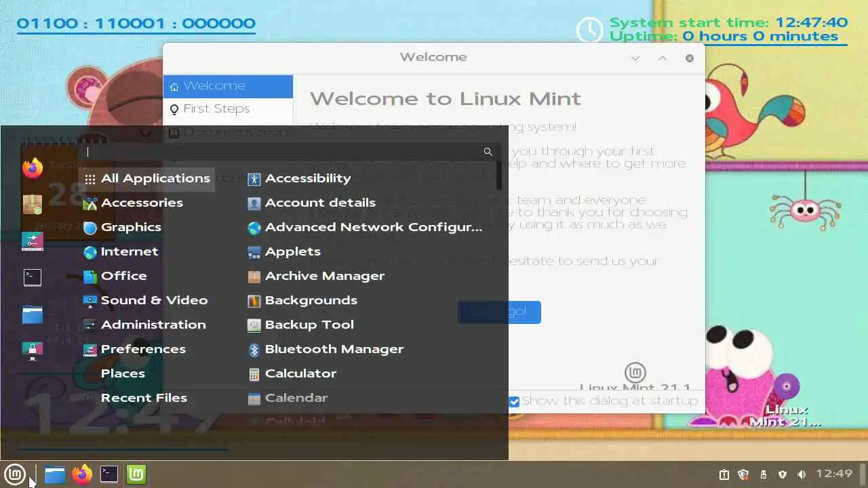This screenshot has width=868, height=488.
Task: Open the Linux Mint 21 disc desktop icon
Action: coord(787,400)
